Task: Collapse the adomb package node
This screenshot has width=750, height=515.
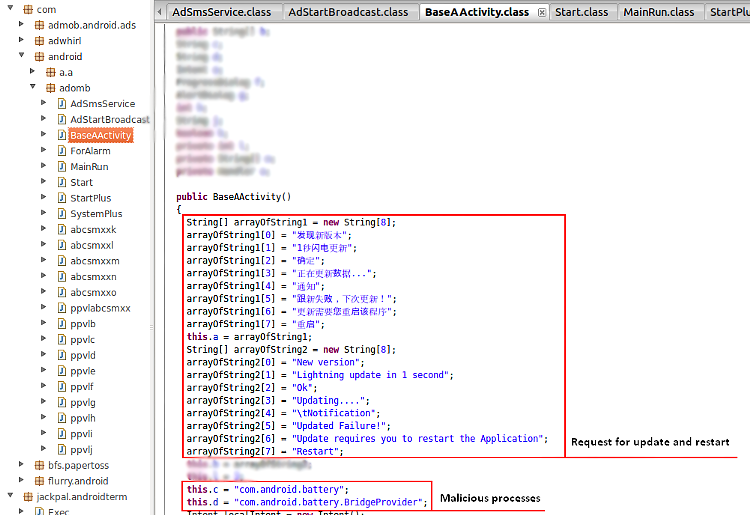Action: click(33, 88)
